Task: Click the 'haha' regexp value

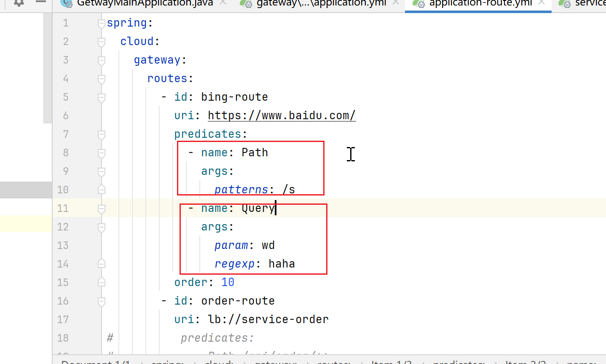Action: click(x=282, y=264)
